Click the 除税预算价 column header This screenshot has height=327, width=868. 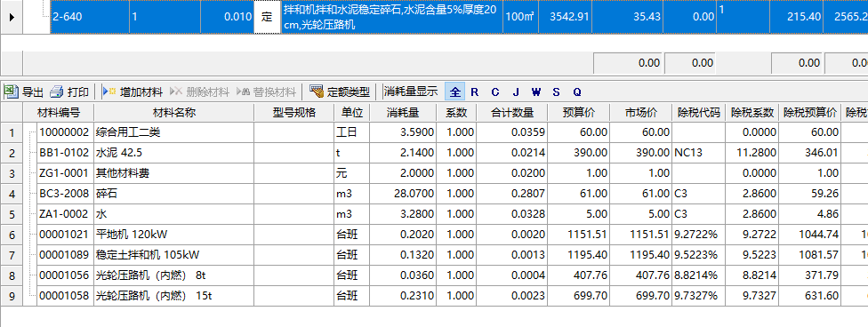[x=810, y=113]
